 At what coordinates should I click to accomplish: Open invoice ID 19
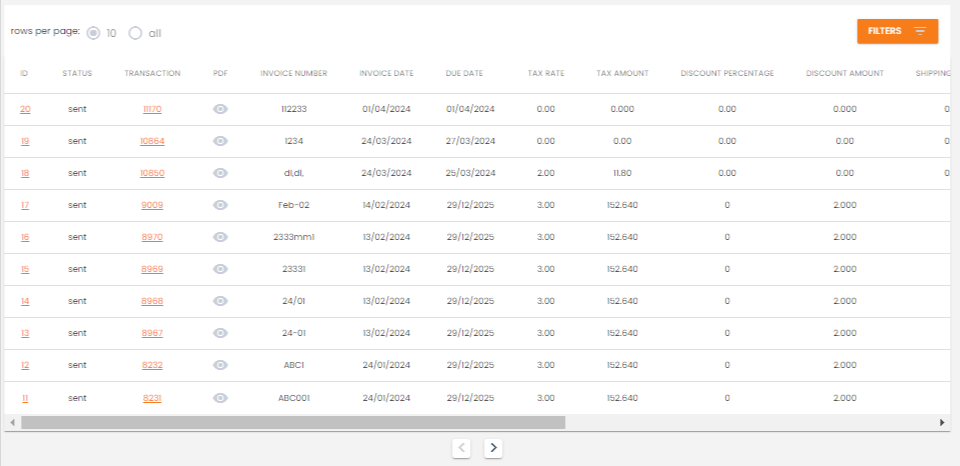(x=25, y=141)
